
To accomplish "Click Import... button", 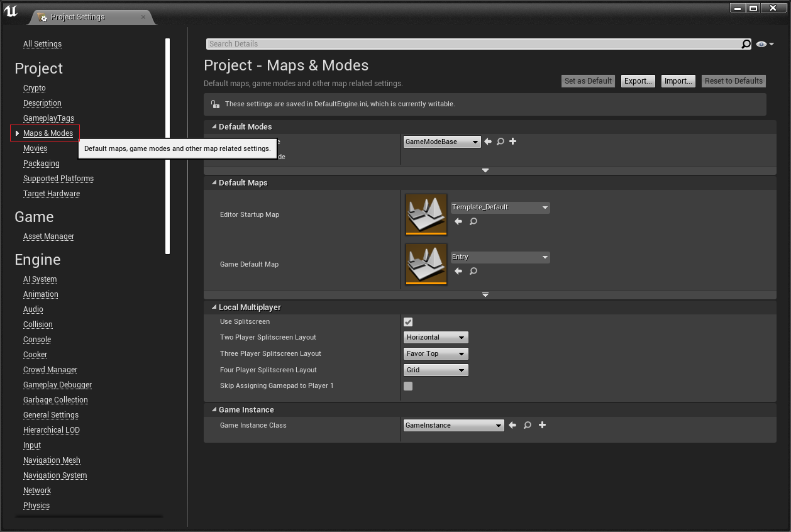I will (x=678, y=81).
